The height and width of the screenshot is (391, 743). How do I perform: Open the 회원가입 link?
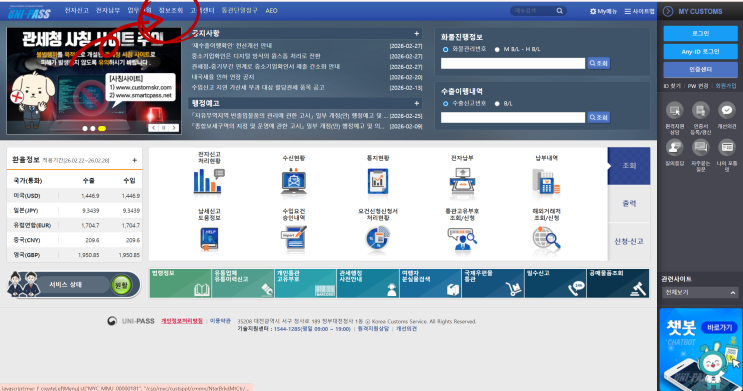[x=725, y=86]
